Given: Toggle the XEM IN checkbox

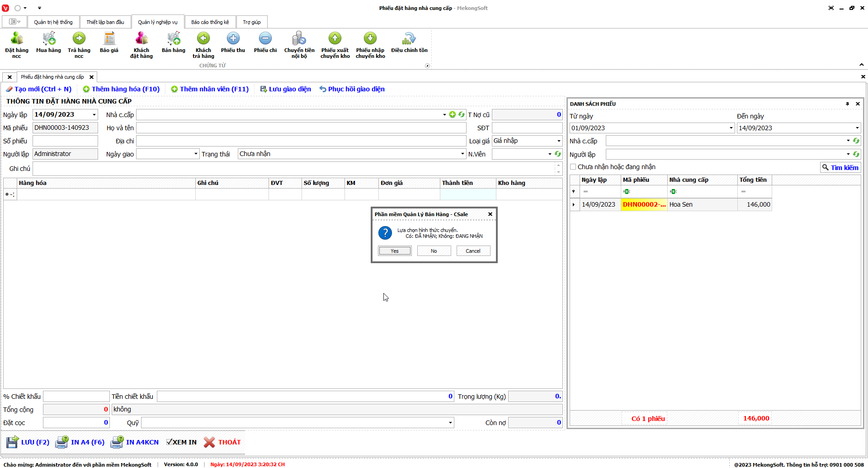Looking at the screenshot, I should coord(169,442).
